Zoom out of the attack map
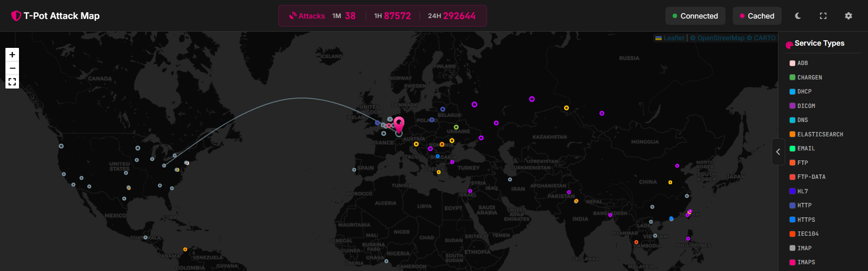 12,68
